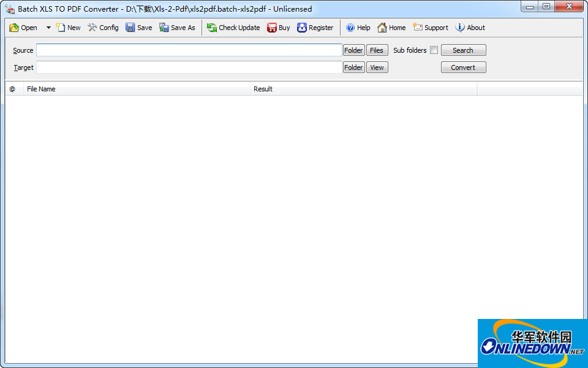Close the Batch XLS TO PDF Converter window

coord(569,7)
